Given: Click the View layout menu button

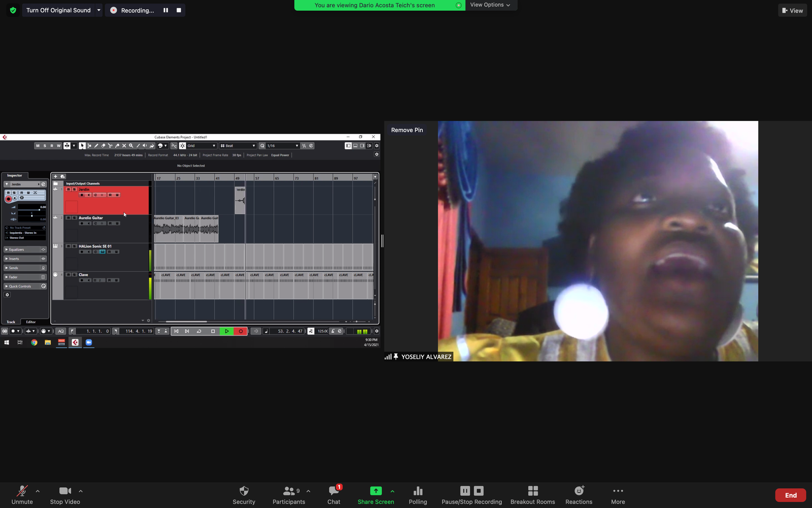Looking at the screenshot, I should [x=792, y=10].
